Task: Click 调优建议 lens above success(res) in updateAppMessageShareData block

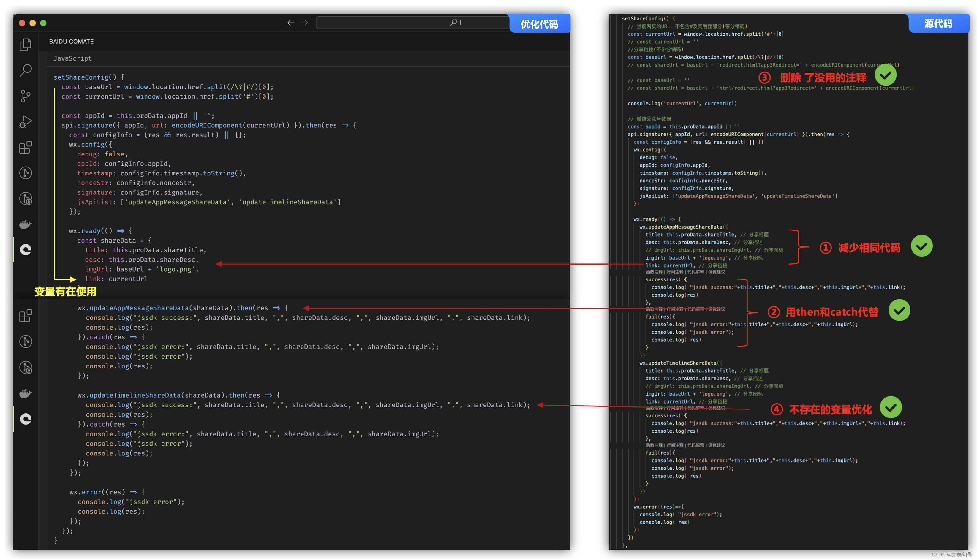Action: tap(716, 272)
